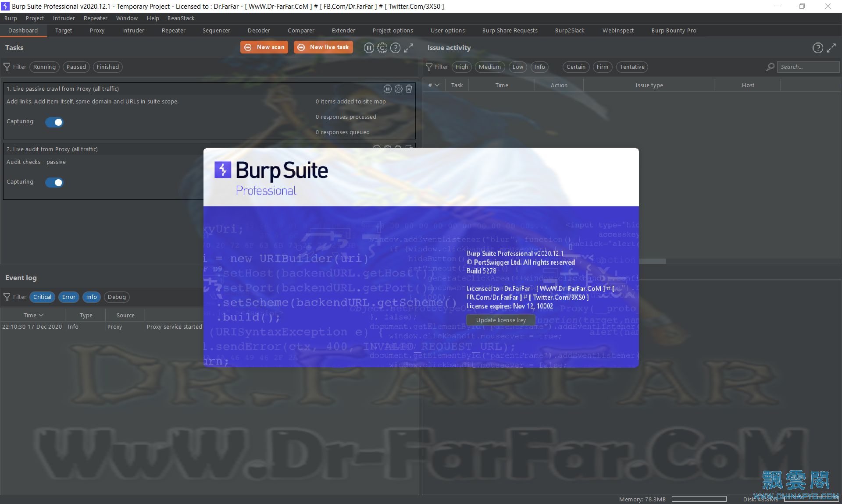Open the Window menu
The height and width of the screenshot is (504, 842).
pos(127,18)
